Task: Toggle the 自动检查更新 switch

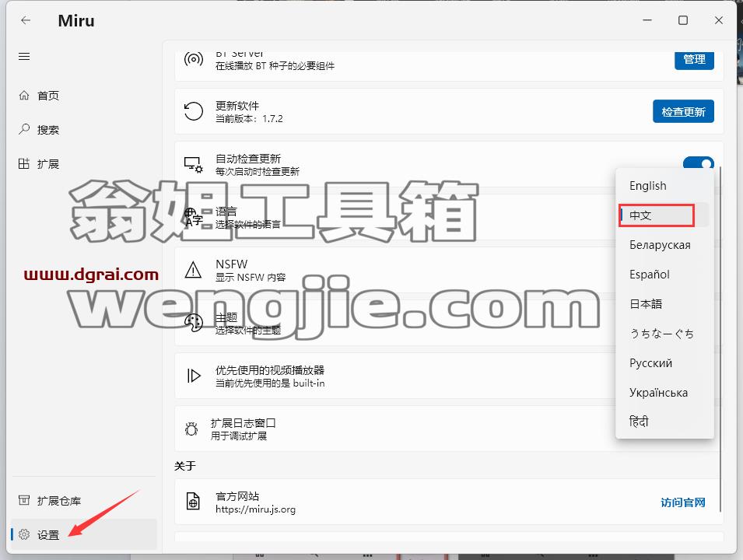Action: [699, 163]
